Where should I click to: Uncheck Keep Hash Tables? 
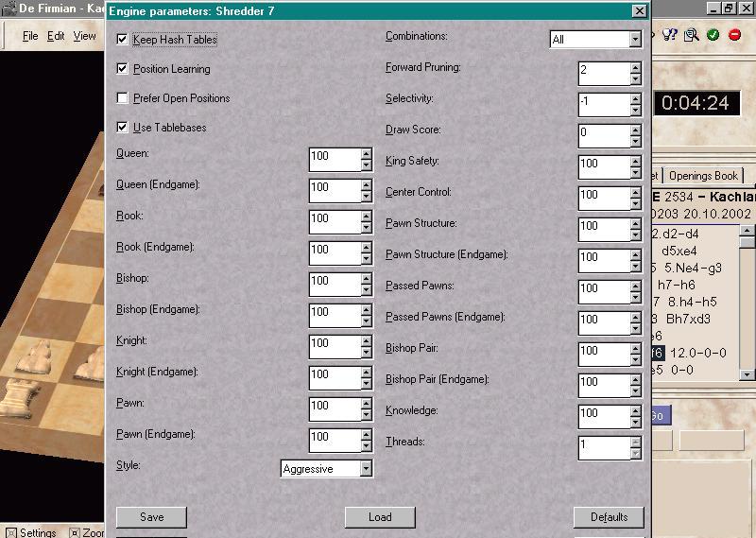(x=122, y=40)
